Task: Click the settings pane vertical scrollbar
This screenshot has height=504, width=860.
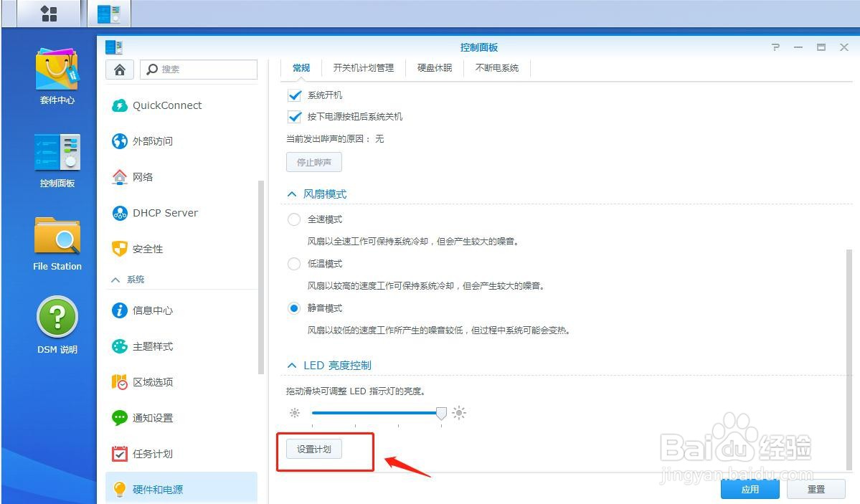Action: 849,359
